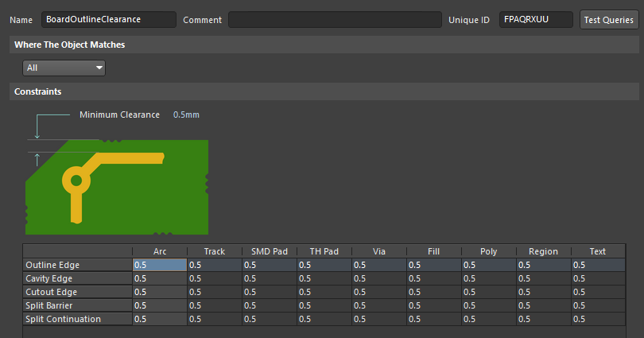Select the Split Barrier TH Pad cell
The image size is (644, 338).
coord(324,305)
